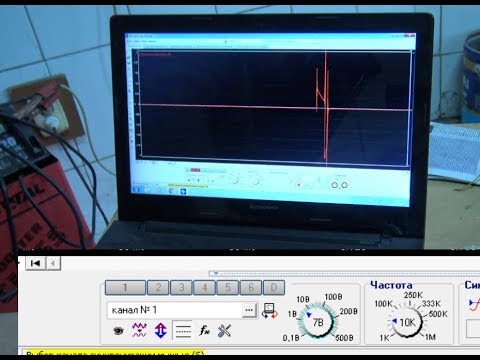Click the 10K Частота frequency knob
The image size is (480, 360).
(407, 322)
